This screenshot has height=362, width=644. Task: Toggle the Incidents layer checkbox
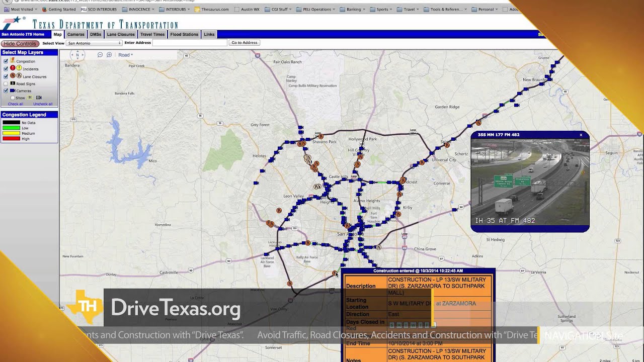[x=6, y=69]
